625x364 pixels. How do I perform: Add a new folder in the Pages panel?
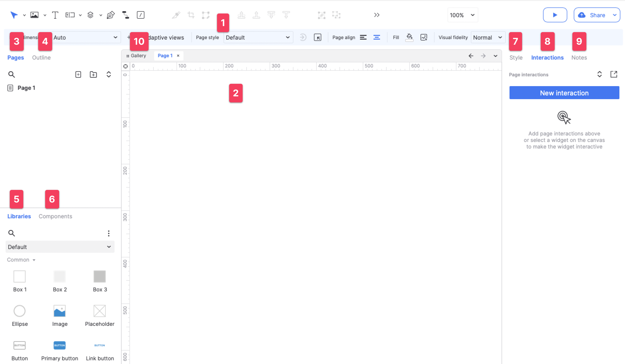pos(93,74)
